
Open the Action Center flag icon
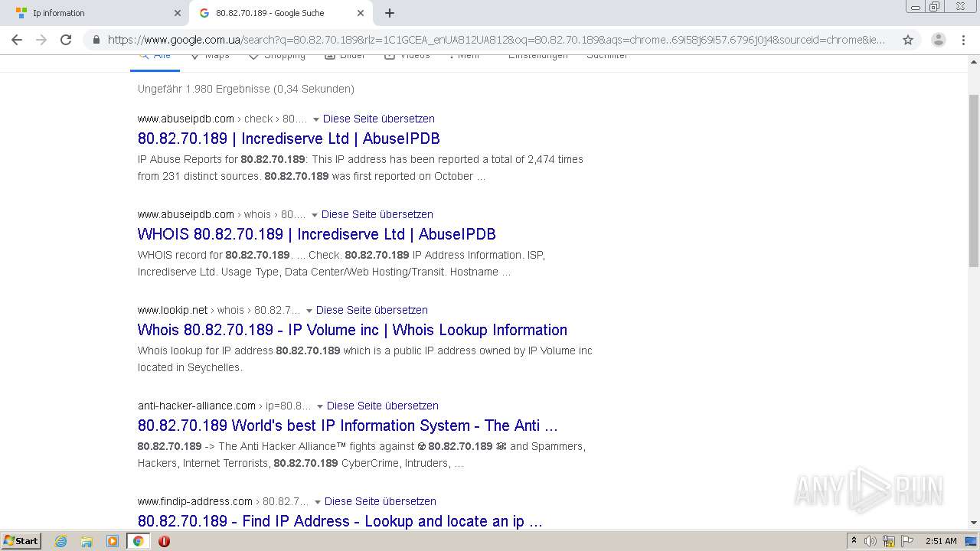tap(907, 541)
